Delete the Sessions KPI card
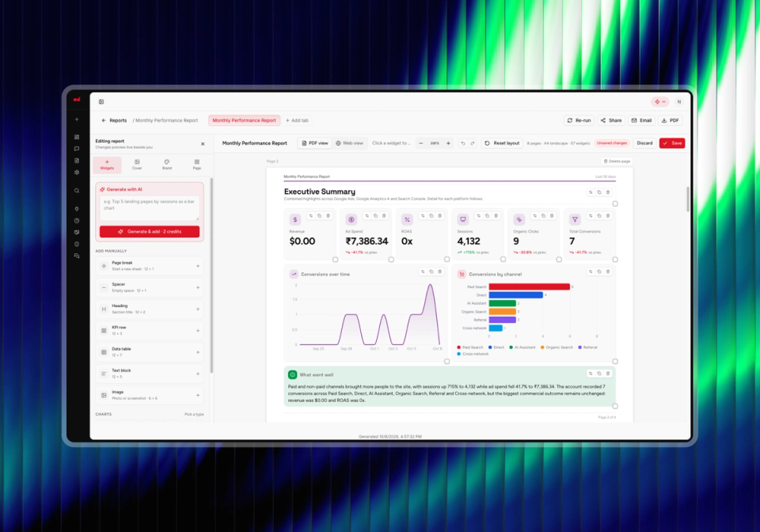This screenshot has height=532, width=760. [x=496, y=216]
